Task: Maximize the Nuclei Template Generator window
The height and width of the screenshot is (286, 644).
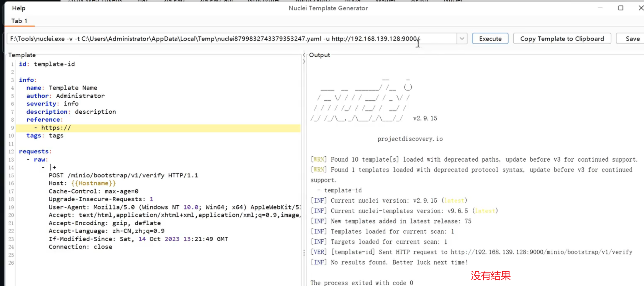Action: [621, 8]
